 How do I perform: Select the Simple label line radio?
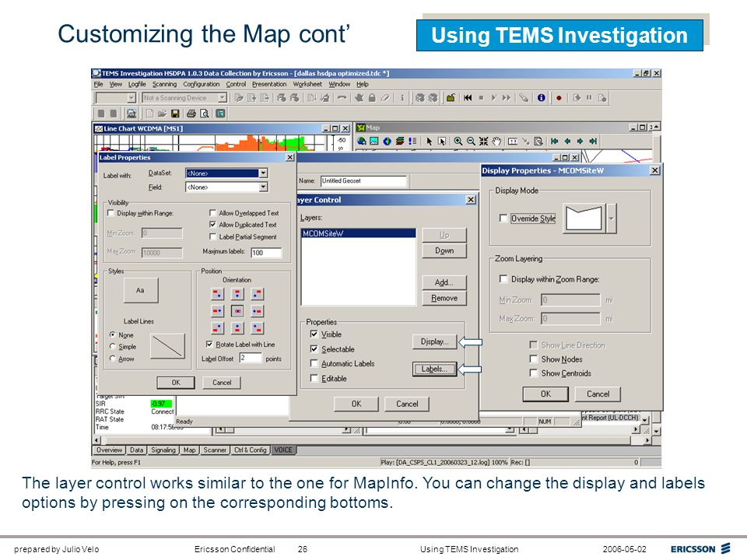[112, 347]
